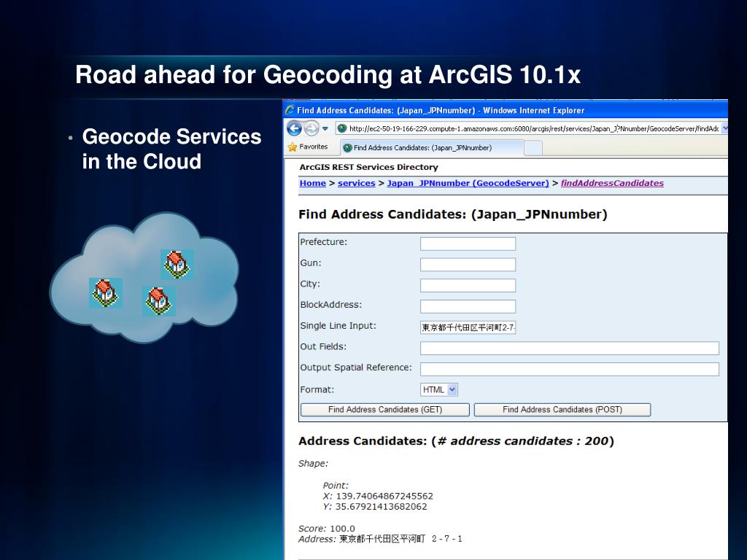Select the Find Address Candidates browser tab
This screenshot has height=560, width=747.
coord(432,147)
